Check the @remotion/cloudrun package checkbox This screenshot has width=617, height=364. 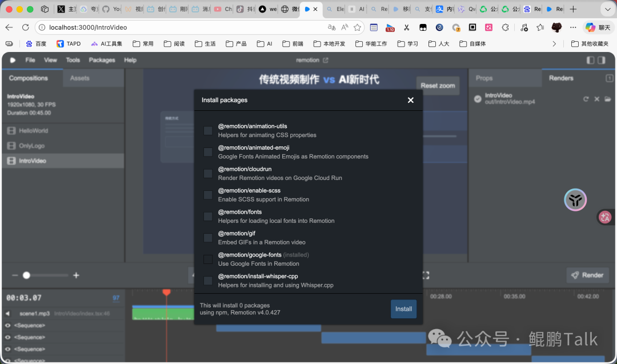point(208,174)
